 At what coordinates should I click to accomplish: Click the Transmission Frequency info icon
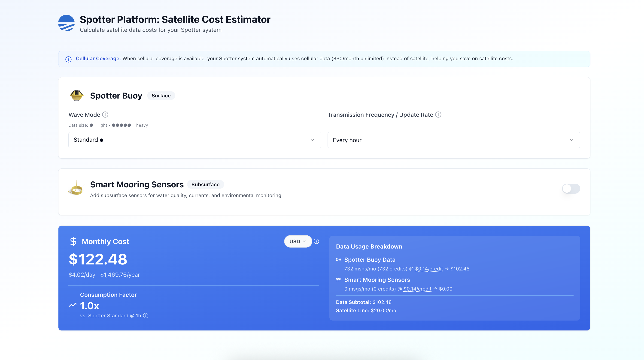coord(438,115)
